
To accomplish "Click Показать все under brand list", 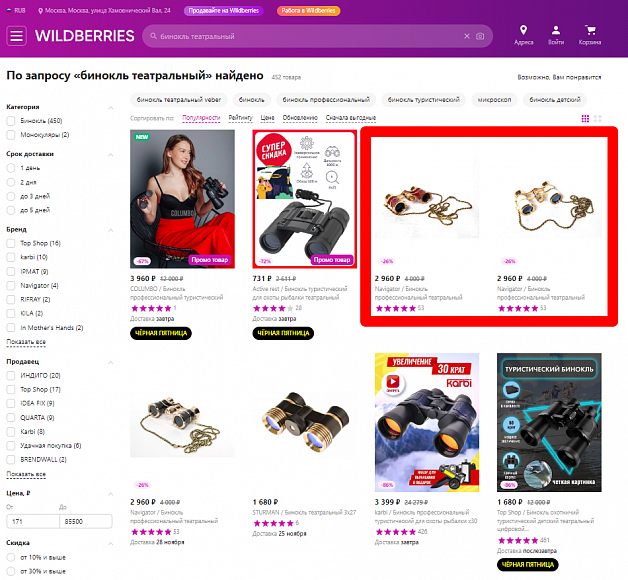I will pos(26,342).
